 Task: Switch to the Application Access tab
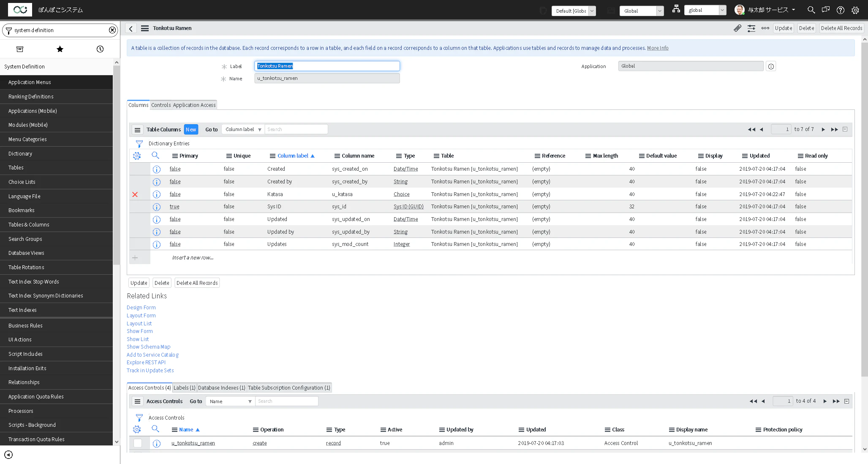click(194, 105)
